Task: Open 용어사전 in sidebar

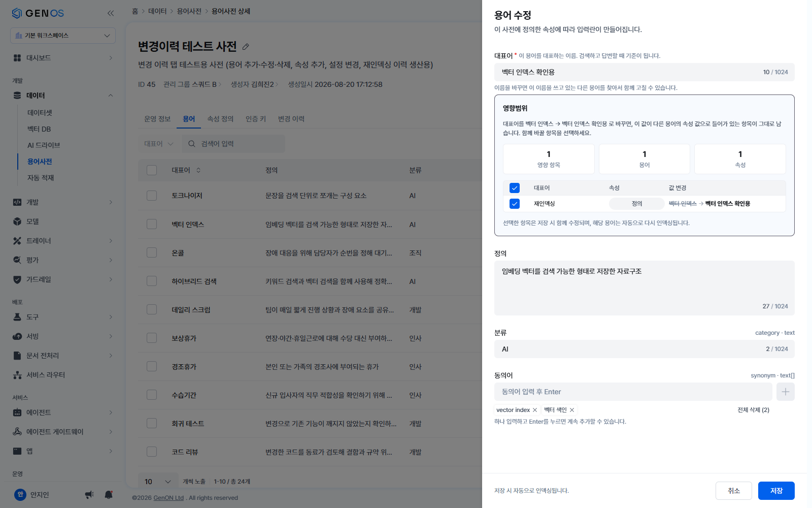Action: (40, 162)
